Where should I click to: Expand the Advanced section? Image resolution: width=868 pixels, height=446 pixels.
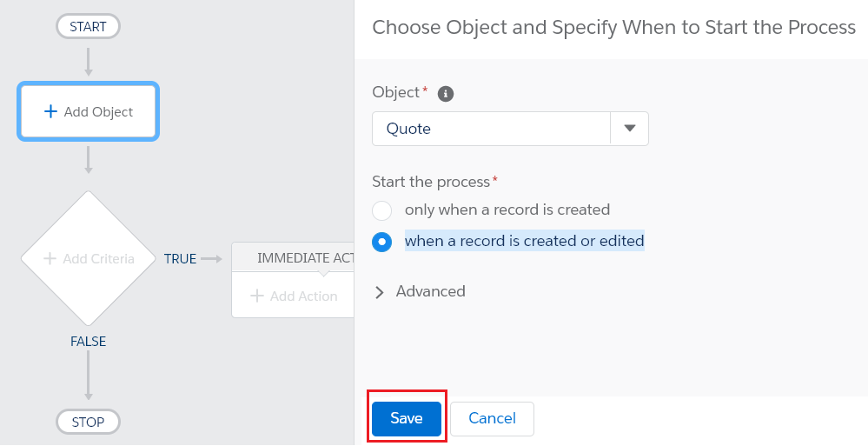(380, 292)
